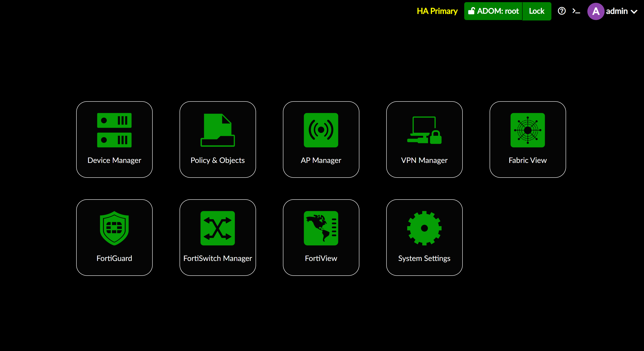The height and width of the screenshot is (351, 644).
Task: Open the System Settings gear icon
Action: [x=424, y=228]
